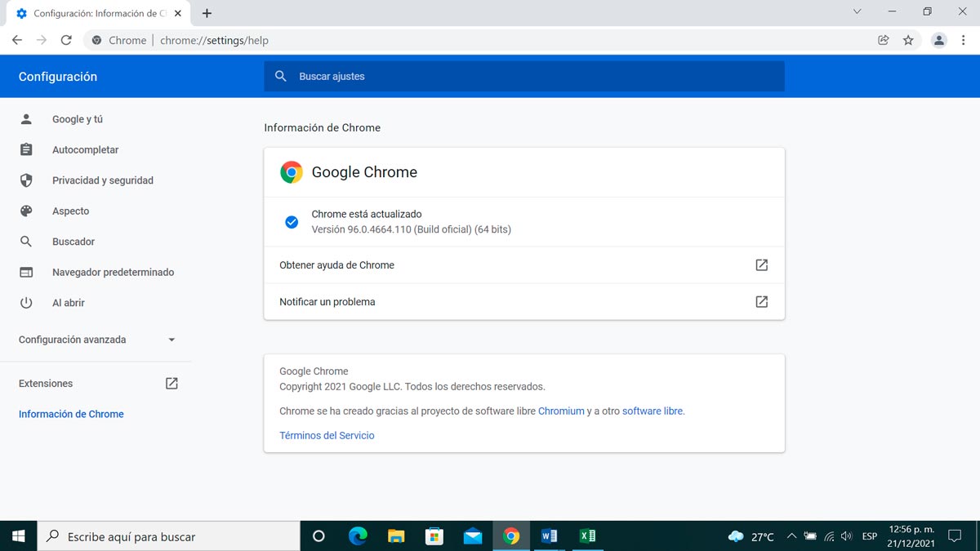Click Notificar un problema
Viewport: 980px width, 551px height.
(x=327, y=301)
